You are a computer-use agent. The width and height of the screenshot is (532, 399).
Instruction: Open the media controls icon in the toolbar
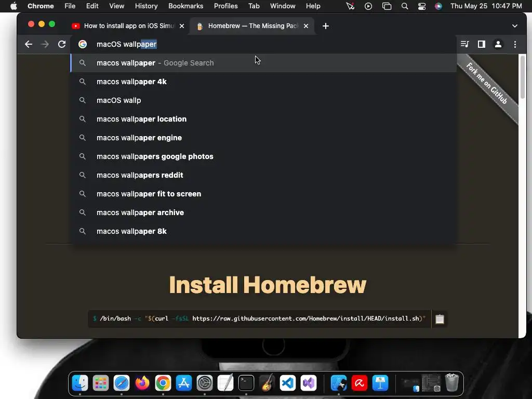(465, 44)
